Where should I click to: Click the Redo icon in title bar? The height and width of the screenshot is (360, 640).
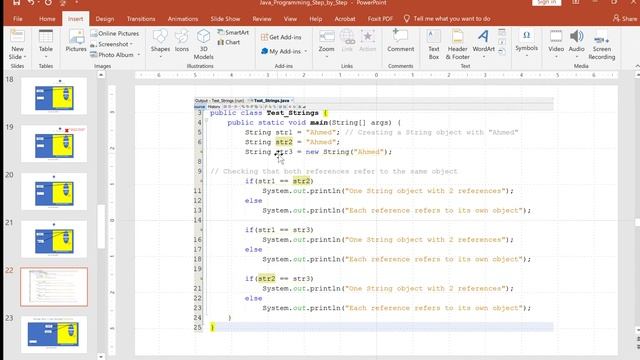[x=48, y=2]
